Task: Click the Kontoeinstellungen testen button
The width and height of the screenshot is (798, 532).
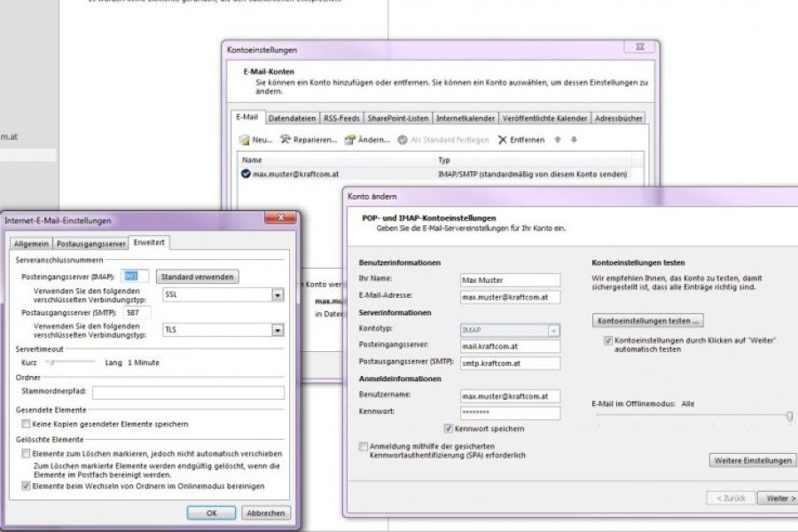Action: [x=647, y=320]
